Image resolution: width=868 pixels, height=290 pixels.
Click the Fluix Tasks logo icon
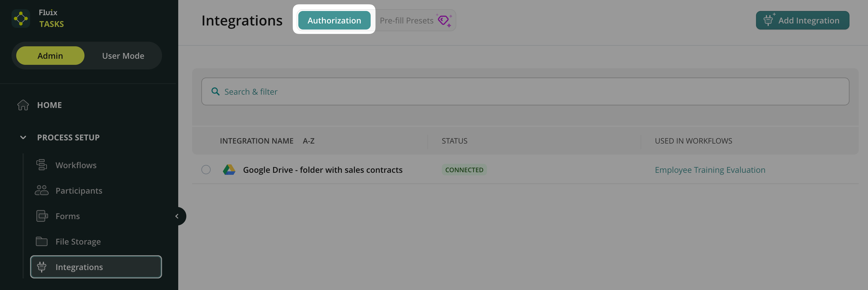tap(21, 19)
